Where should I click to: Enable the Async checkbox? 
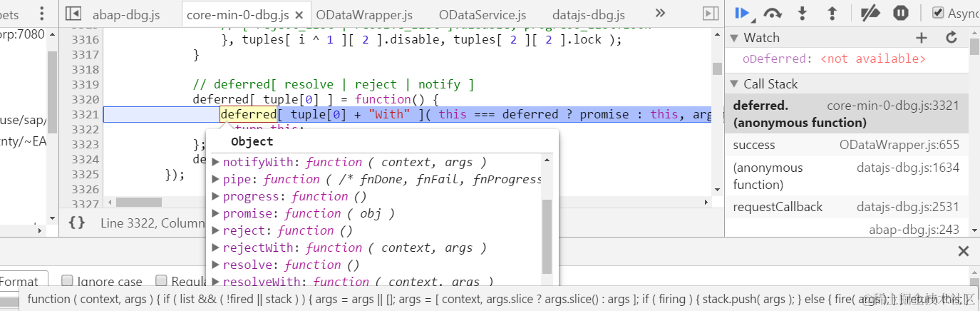coord(938,13)
